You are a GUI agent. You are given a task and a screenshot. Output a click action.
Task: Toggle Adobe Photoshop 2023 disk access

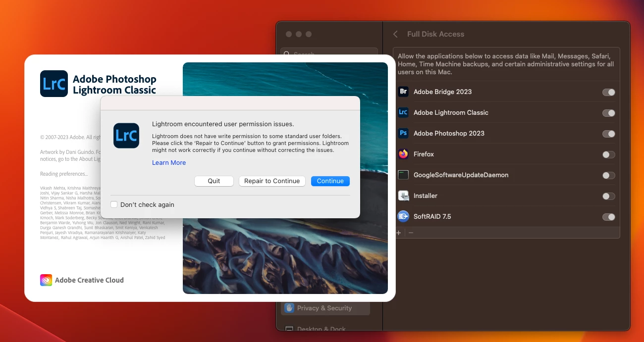pyautogui.click(x=608, y=134)
